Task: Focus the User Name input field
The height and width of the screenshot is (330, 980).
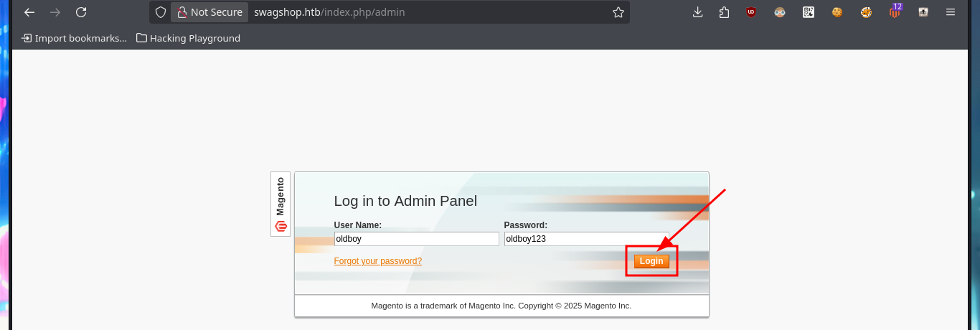Action: click(x=417, y=239)
